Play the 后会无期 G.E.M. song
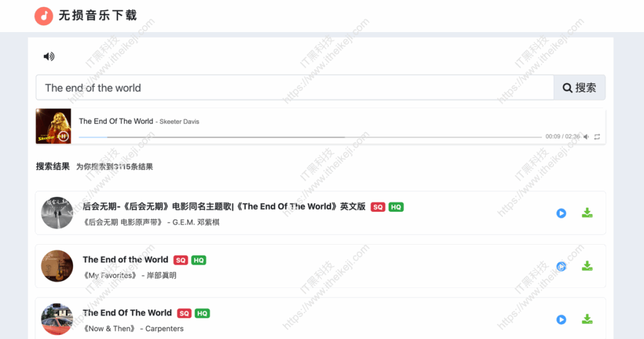 (562, 213)
